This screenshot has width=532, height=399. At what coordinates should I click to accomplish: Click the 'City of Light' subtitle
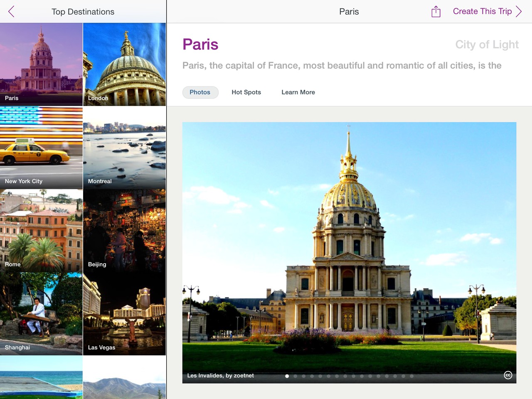pyautogui.click(x=487, y=44)
